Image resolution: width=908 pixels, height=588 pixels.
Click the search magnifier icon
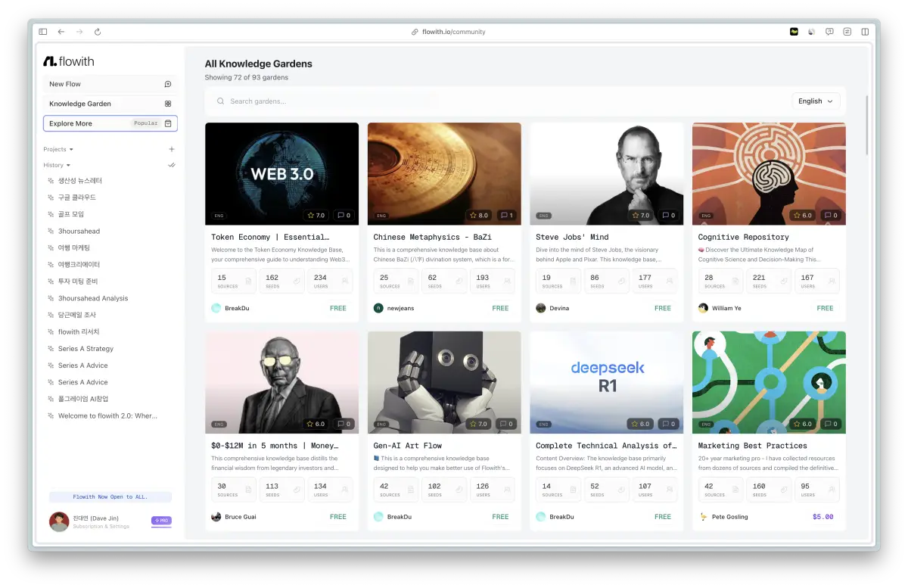click(221, 101)
